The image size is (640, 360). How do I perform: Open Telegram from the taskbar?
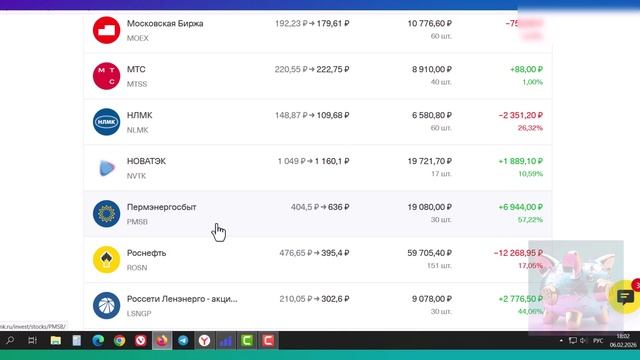[x=183, y=340]
